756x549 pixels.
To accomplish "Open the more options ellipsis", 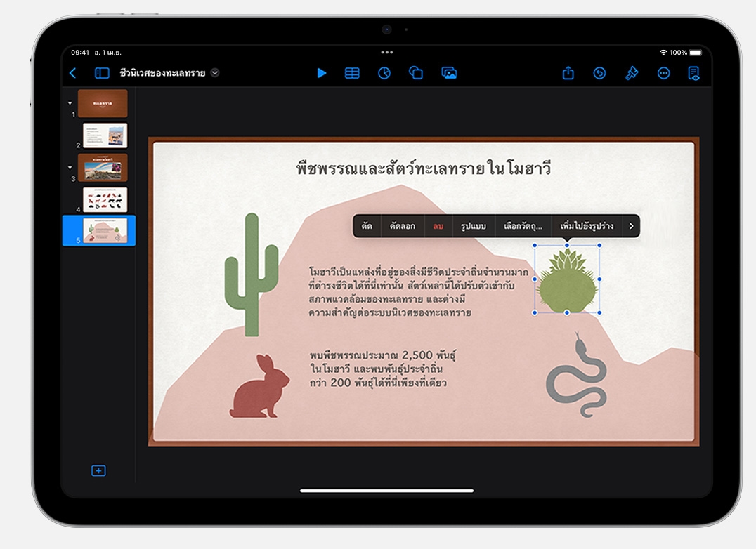I will (x=663, y=73).
